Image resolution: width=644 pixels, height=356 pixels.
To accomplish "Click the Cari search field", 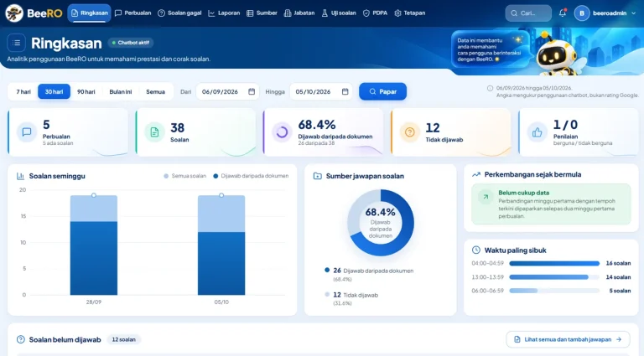I will click(x=528, y=13).
